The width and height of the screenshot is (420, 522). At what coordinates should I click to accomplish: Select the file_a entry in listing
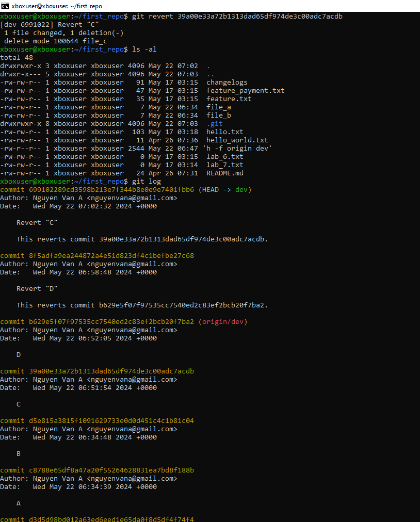218,107
